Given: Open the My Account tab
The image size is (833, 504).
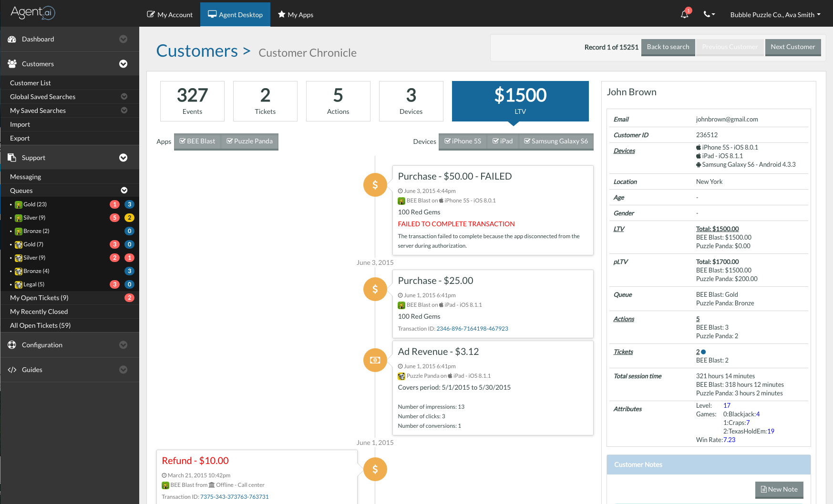Looking at the screenshot, I should click(x=170, y=15).
